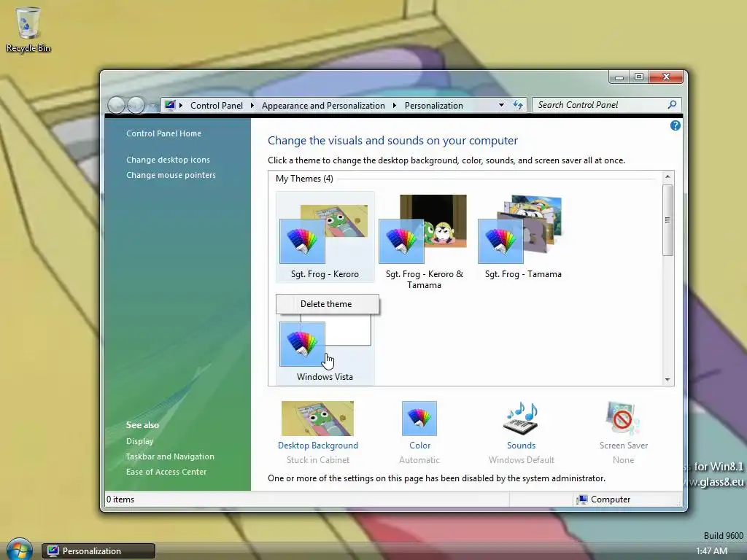Click the Desktop Background link text
The width and height of the screenshot is (747, 560).
pyautogui.click(x=318, y=446)
